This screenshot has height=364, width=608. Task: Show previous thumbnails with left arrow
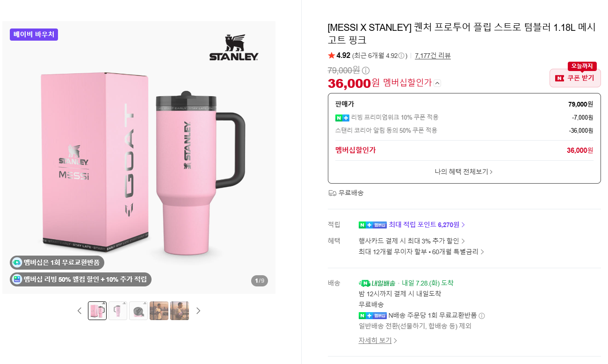point(80,311)
